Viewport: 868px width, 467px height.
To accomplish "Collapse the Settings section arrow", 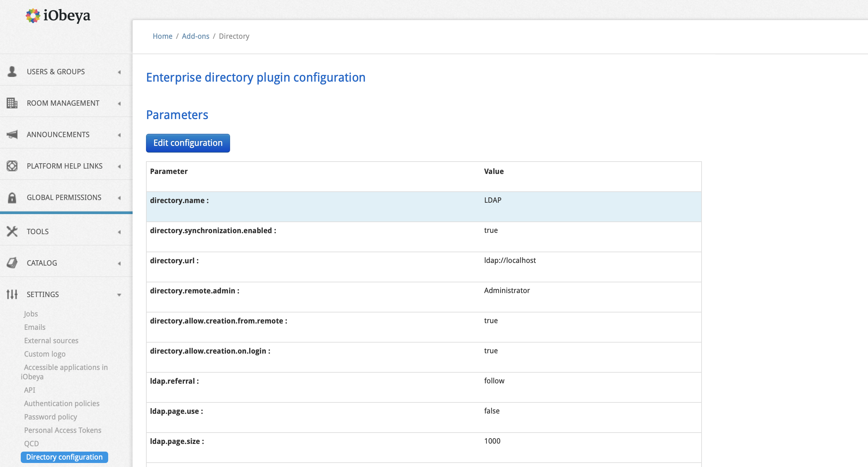I will coord(119,295).
